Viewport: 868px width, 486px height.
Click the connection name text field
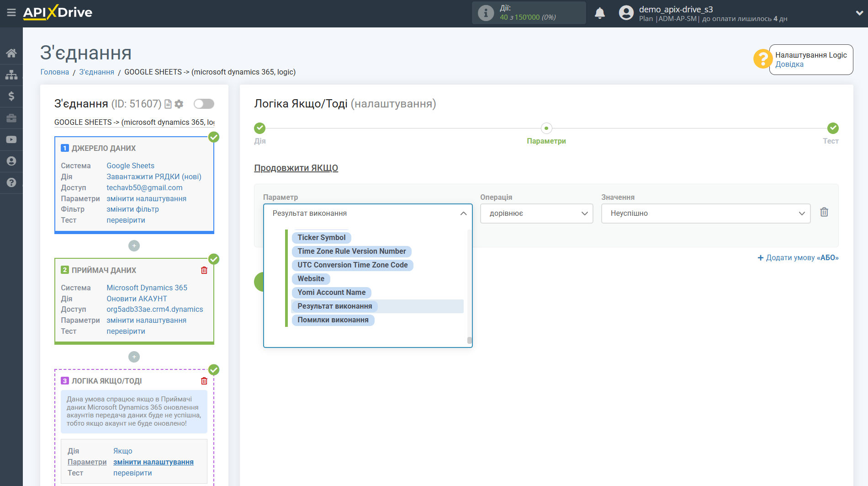point(134,123)
